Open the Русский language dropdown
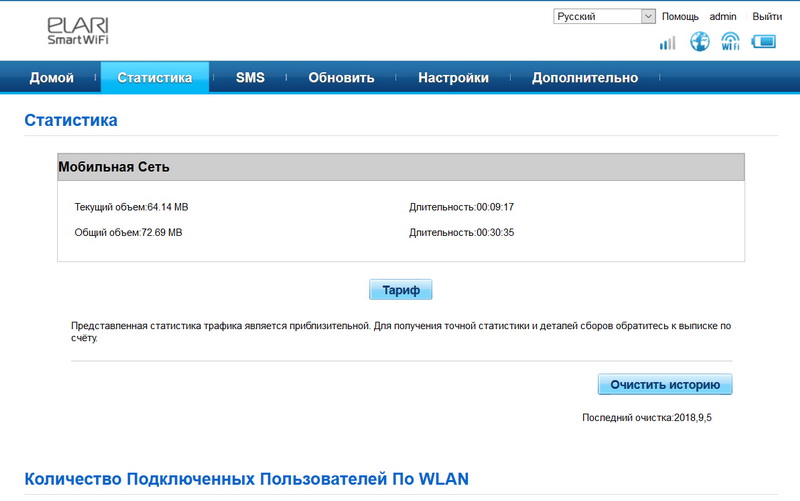This screenshot has height=501, width=800. point(604,17)
